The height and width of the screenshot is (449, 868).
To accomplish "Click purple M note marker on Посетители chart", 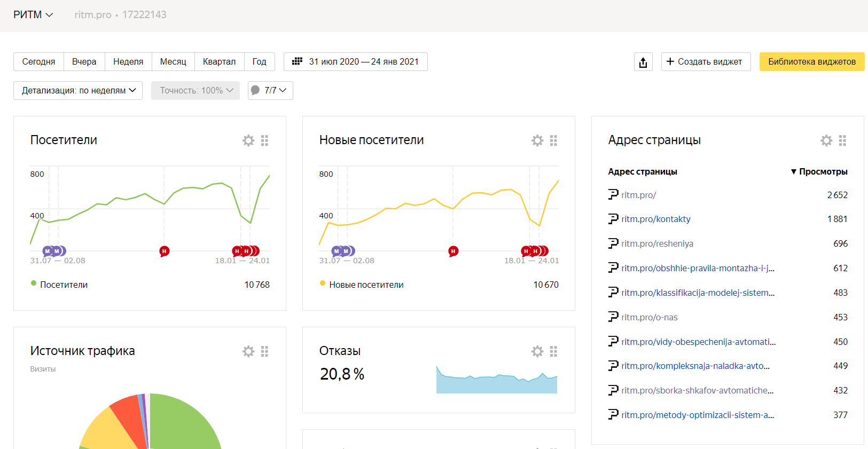I will [48, 251].
